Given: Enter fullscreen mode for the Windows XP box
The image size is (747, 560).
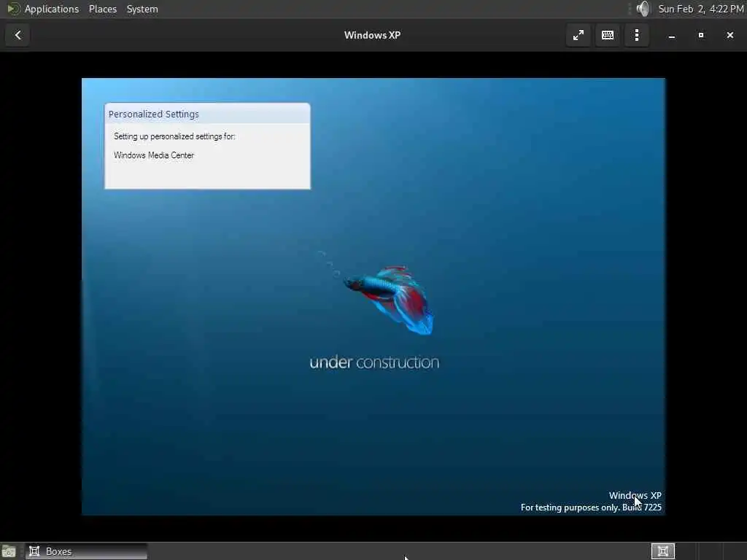Looking at the screenshot, I should click(x=578, y=35).
